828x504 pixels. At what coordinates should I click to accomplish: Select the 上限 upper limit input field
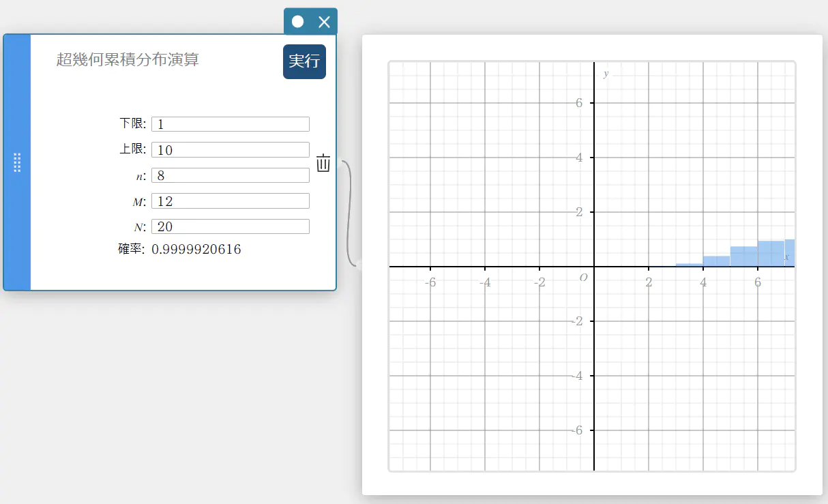tap(230, 150)
